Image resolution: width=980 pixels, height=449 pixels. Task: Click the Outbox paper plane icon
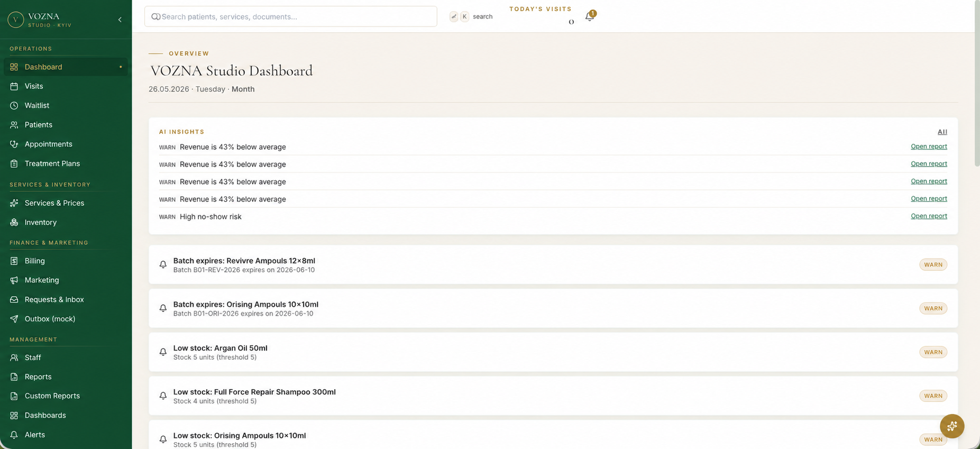(14, 319)
